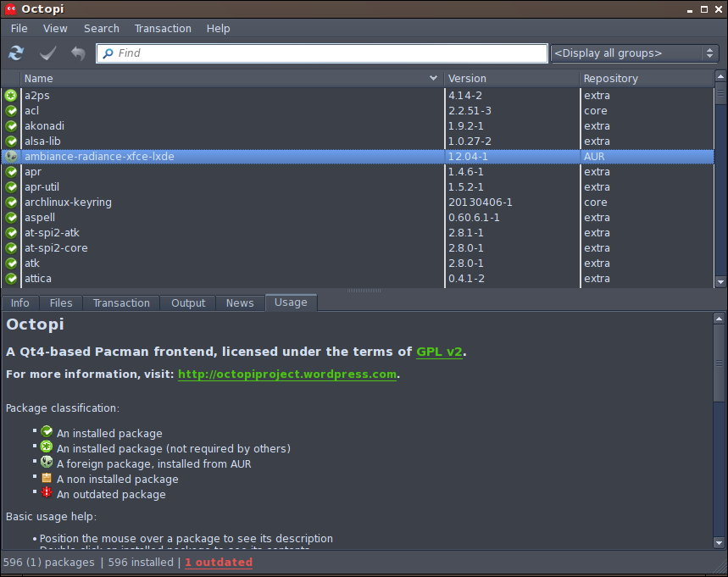728x577 pixels.
Task: Select the Usage tab
Action: click(x=291, y=302)
